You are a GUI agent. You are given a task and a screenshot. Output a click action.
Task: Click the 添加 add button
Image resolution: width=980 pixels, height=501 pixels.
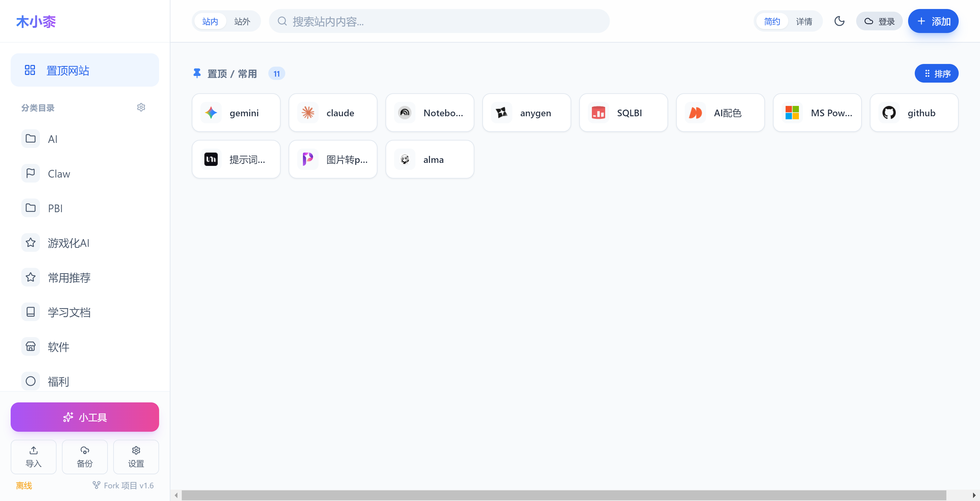(933, 21)
